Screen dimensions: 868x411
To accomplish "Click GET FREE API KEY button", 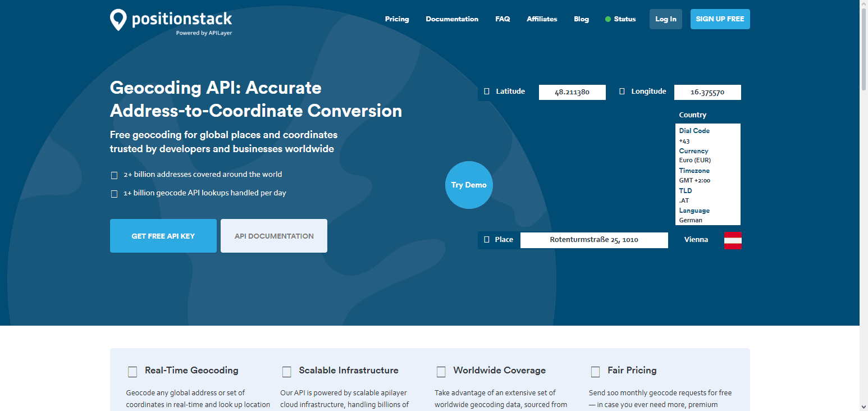I will pyautogui.click(x=163, y=236).
